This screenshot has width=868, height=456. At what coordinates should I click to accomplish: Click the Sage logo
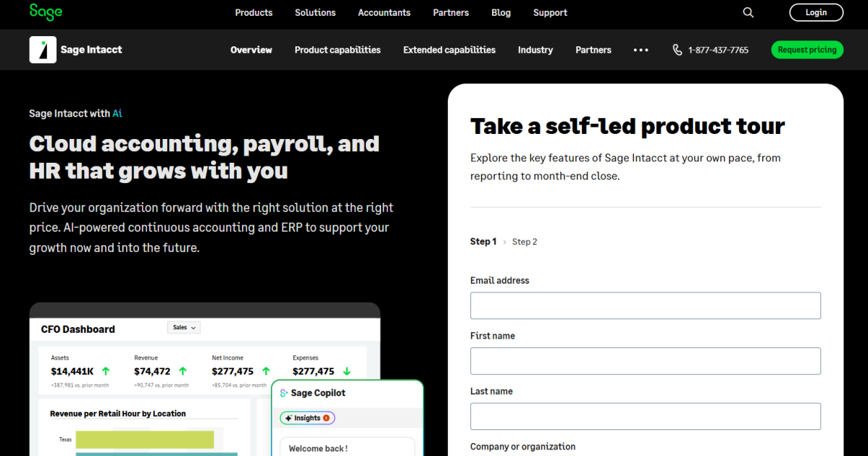click(x=46, y=12)
